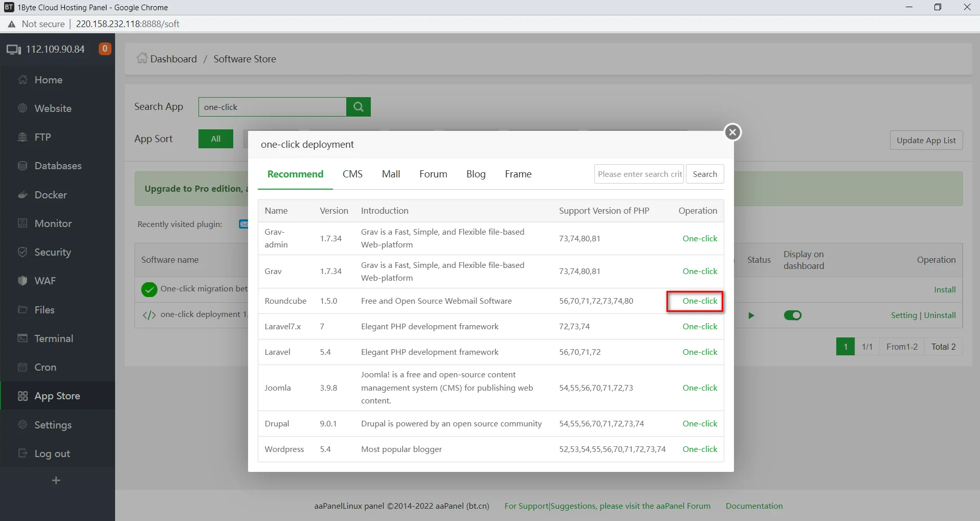Image resolution: width=980 pixels, height=521 pixels.
Task: Select the All app sort filter
Action: 216,139
